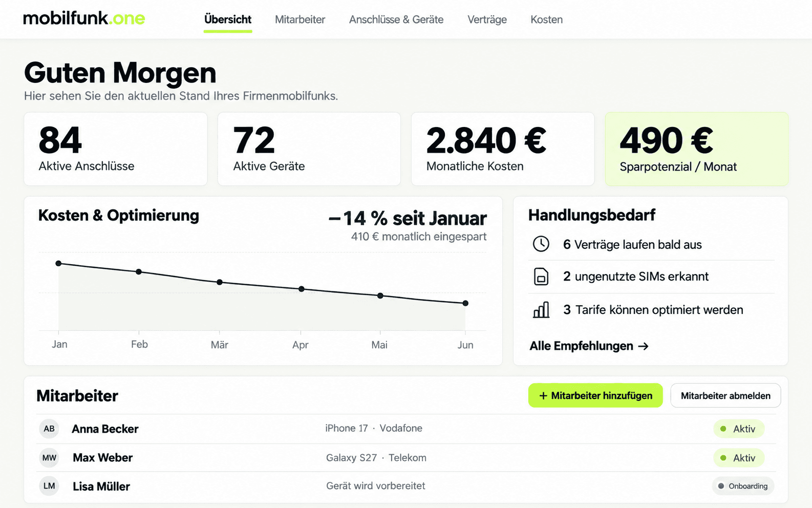Select the Mai data point on the chart
This screenshot has width=812, height=508.
380,295
